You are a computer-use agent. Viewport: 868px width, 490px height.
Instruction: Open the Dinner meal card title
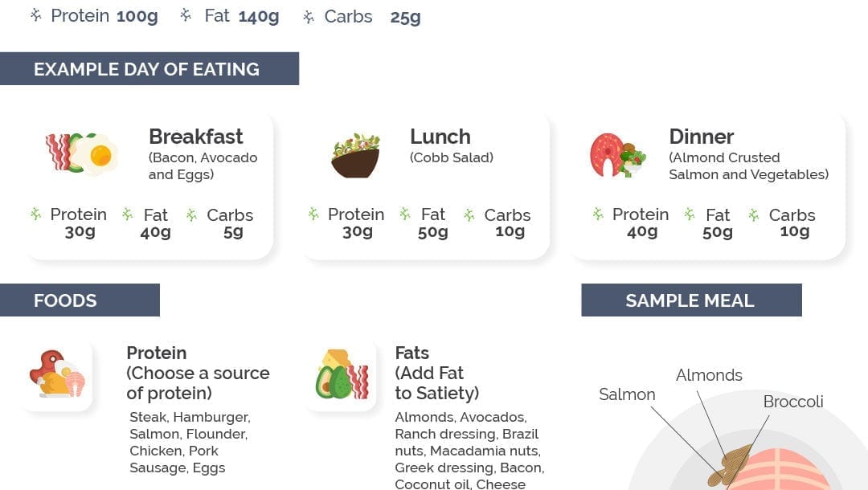pos(702,137)
